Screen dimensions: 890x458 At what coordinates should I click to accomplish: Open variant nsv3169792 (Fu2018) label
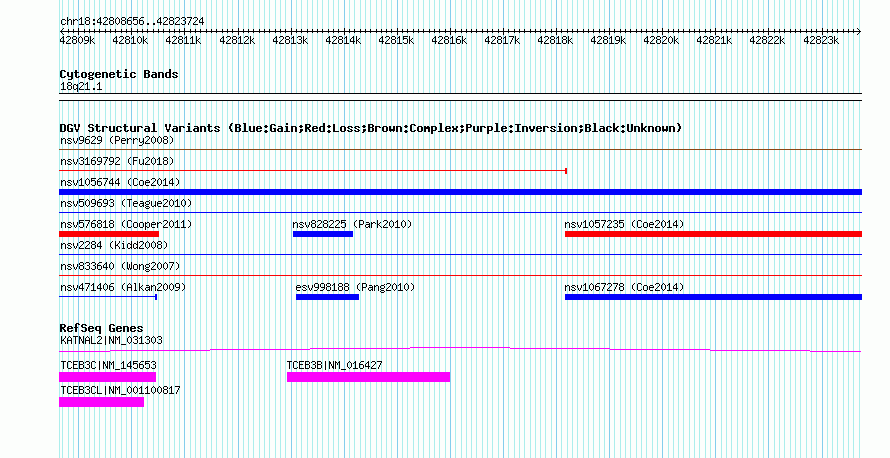point(117,161)
